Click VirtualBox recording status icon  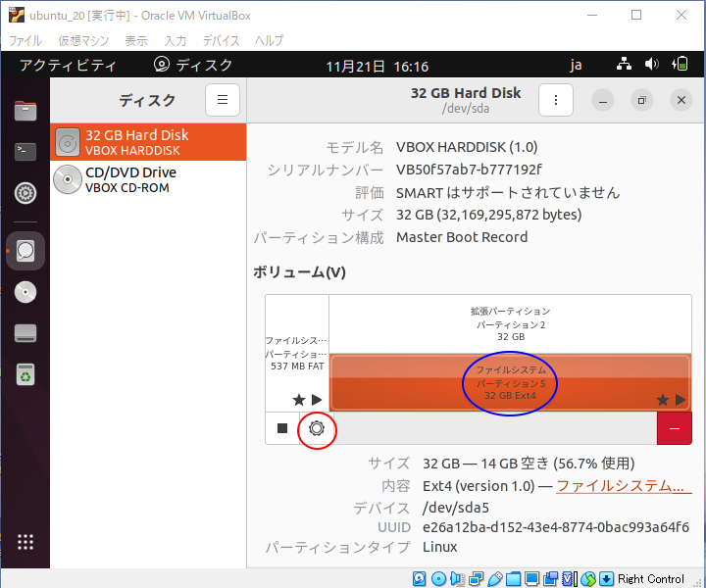point(550,578)
